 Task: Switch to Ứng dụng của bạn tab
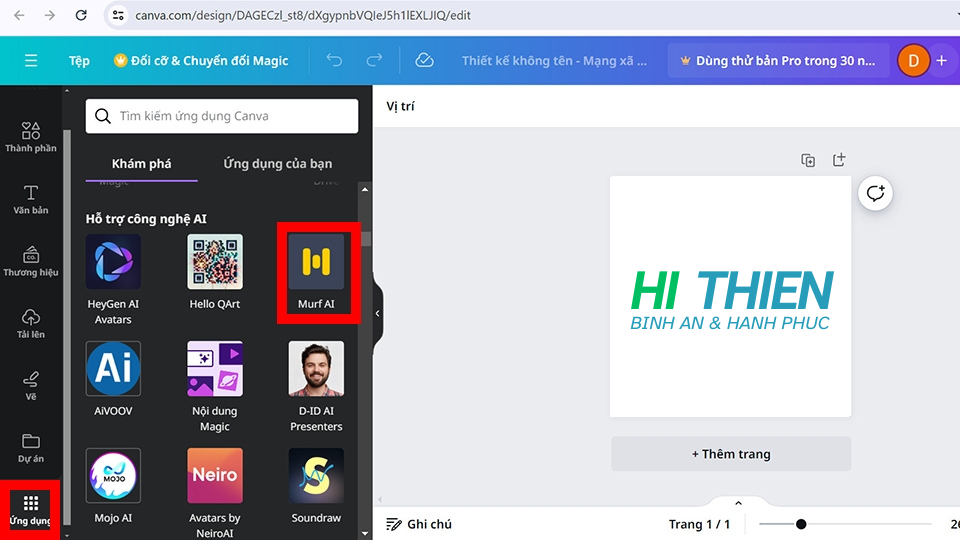[277, 163]
